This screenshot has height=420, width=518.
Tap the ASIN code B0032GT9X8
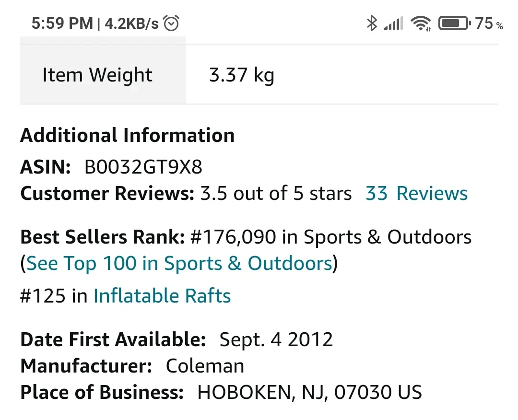pyautogui.click(x=143, y=167)
